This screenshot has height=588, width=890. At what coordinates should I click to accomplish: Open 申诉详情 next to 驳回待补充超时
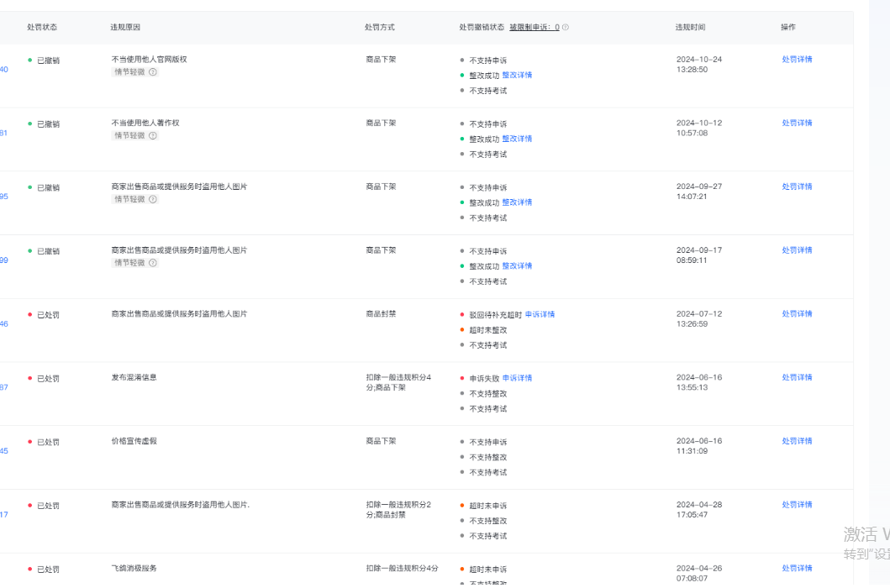[540, 315]
